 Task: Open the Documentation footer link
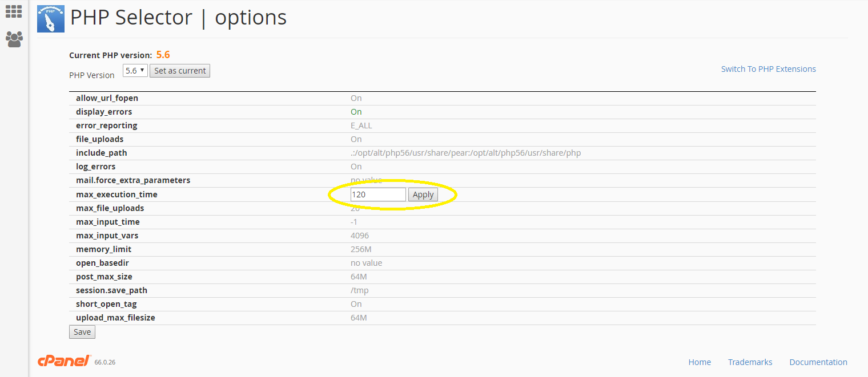tap(818, 362)
